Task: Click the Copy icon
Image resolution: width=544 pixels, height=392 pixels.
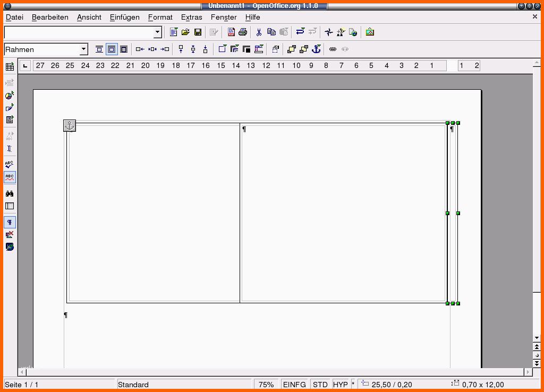Action: [271, 32]
